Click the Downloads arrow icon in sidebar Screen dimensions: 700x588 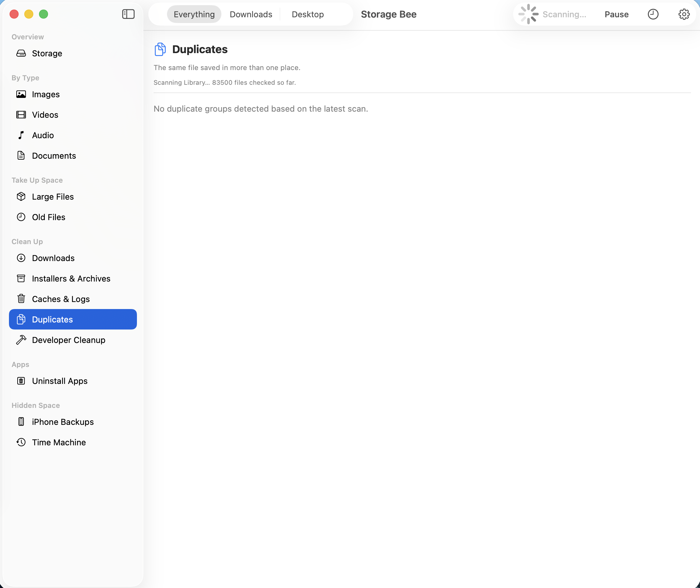pyautogui.click(x=21, y=258)
